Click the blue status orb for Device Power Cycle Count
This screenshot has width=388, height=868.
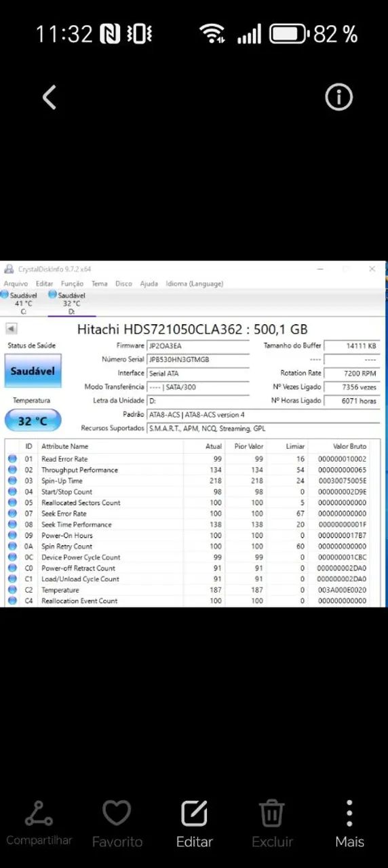[12, 557]
